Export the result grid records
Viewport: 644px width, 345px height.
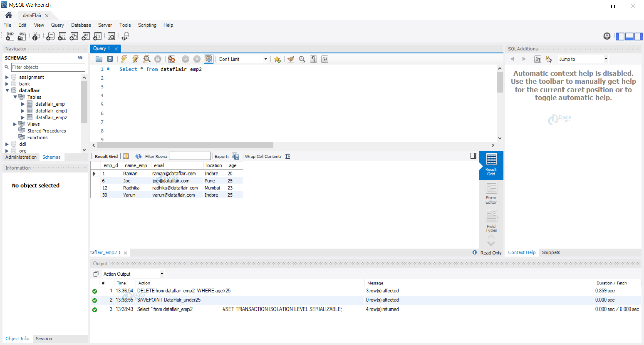(236, 156)
